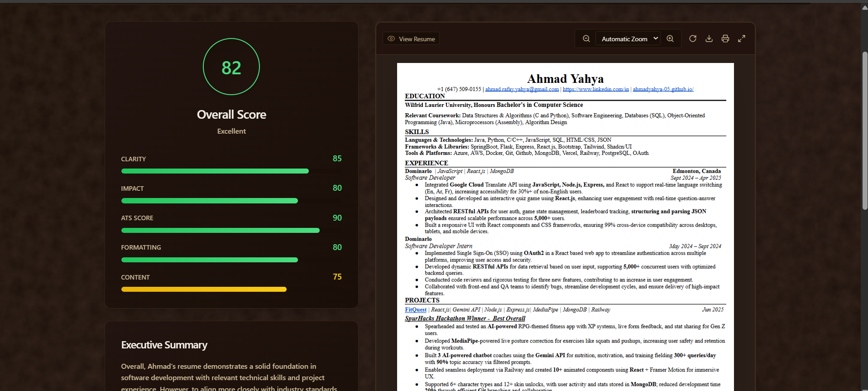Click the Content value 75

[x=337, y=277]
